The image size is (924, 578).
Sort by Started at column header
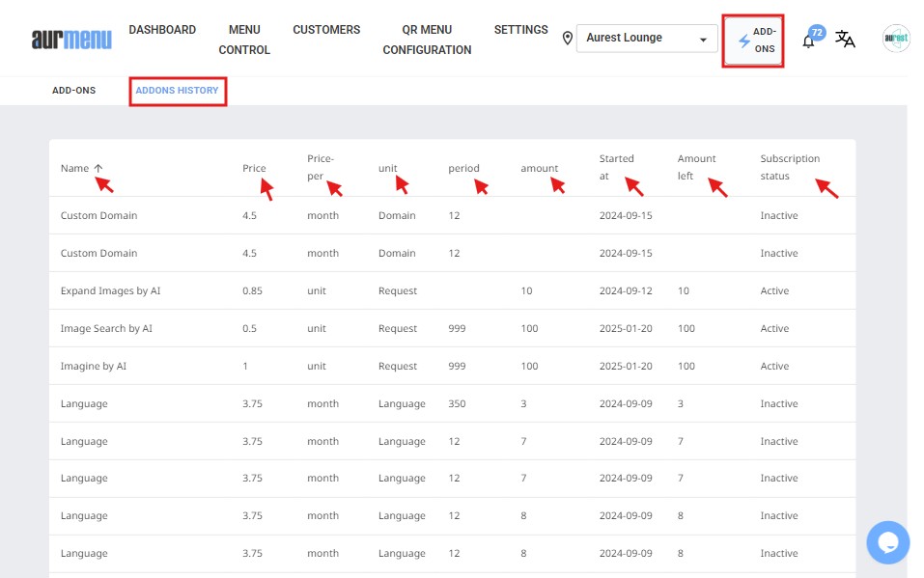point(616,167)
